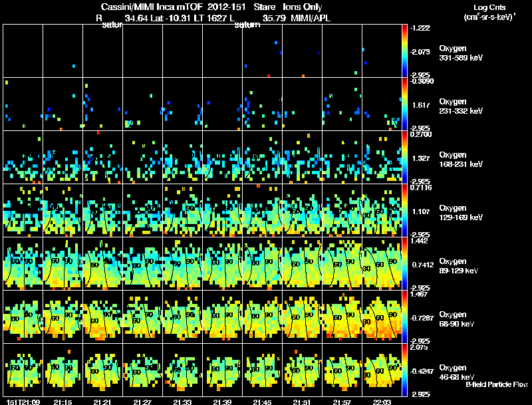Click the Oxygen 331-589 keV row label
Image resolution: width=532 pixels, height=405 pixels.
click(460, 53)
